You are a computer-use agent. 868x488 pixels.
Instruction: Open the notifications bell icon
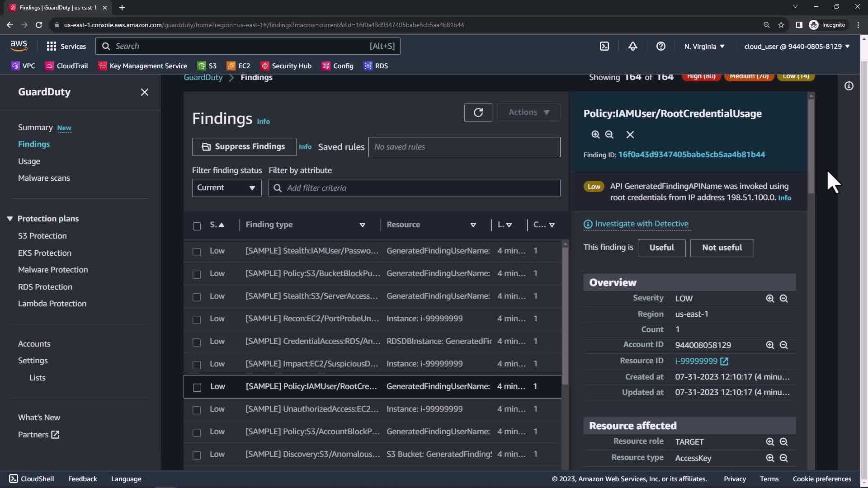pyautogui.click(x=632, y=46)
